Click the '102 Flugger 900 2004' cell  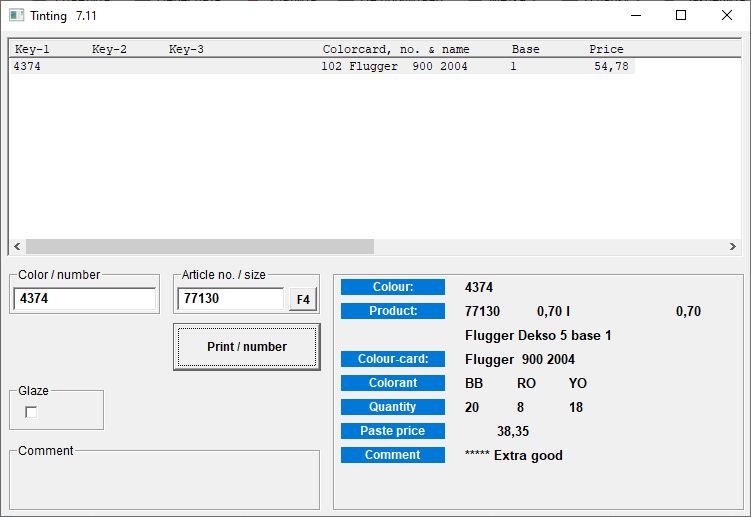tap(394, 66)
